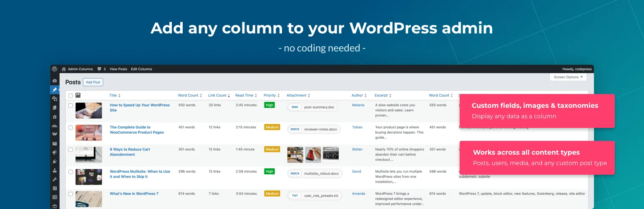
Task: Click the DOCX badge on multisite_rollout.docx
Action: pyautogui.click(x=295, y=173)
